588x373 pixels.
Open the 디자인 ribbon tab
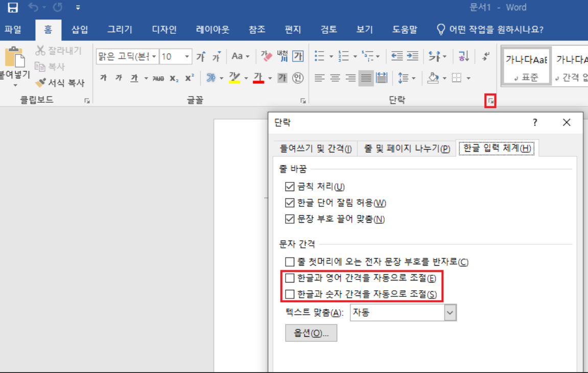coord(164,30)
